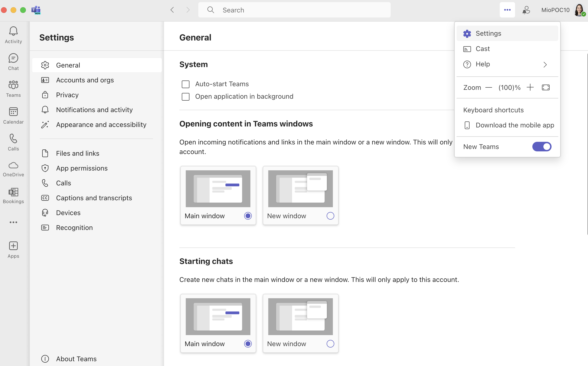Expand more apps with the sidebar ellipsis
Viewport: 588px width, 366px height.
13,222
